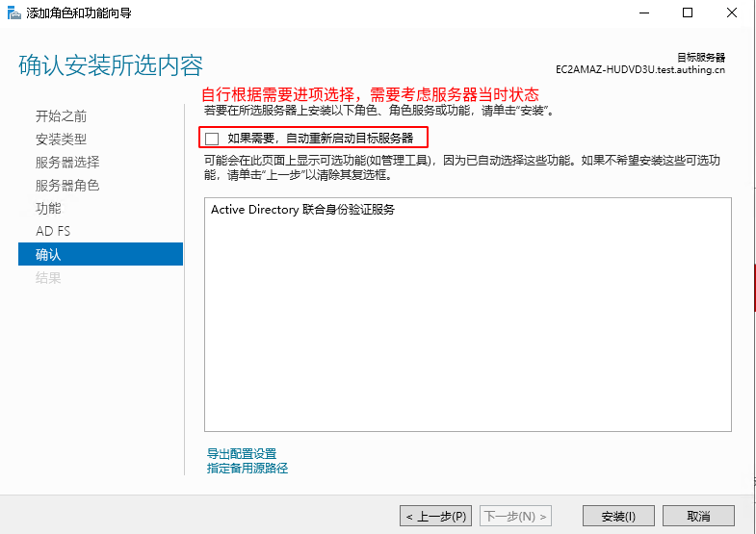This screenshot has height=534, width=756.
Task: Click the wizard icon in the title bar
Action: (x=14, y=13)
